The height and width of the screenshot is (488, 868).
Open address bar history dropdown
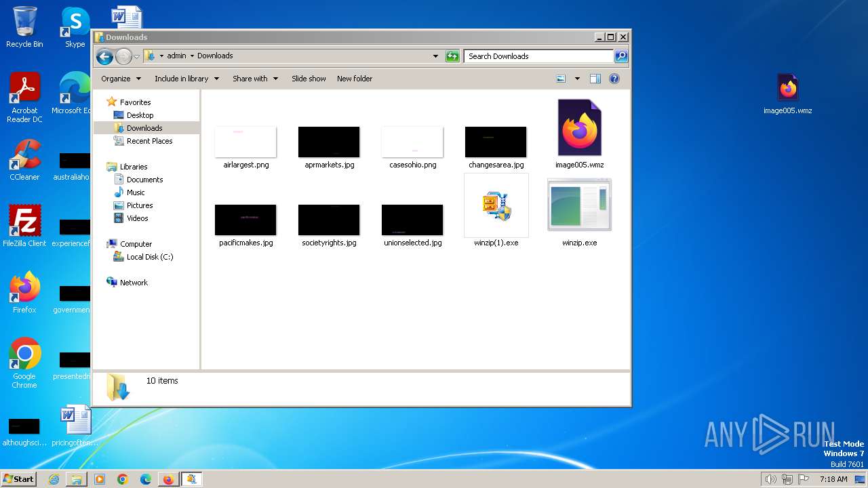point(435,56)
